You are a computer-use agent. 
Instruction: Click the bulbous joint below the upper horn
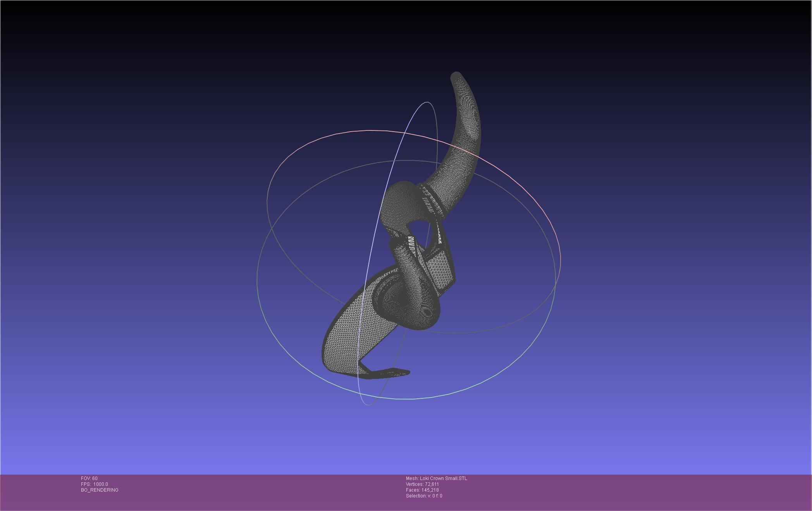tap(399, 203)
